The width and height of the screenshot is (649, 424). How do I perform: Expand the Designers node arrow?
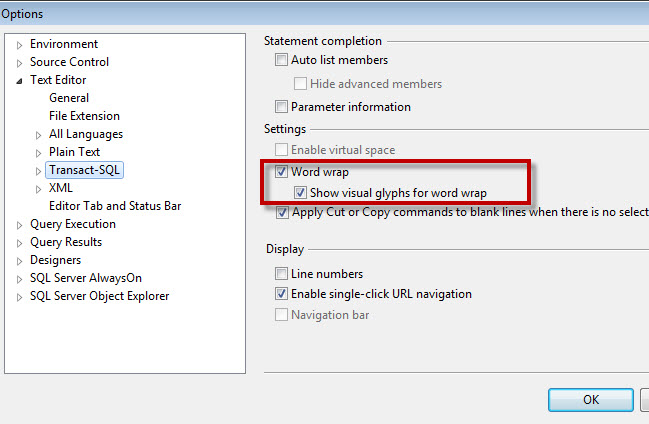pyautogui.click(x=19, y=261)
